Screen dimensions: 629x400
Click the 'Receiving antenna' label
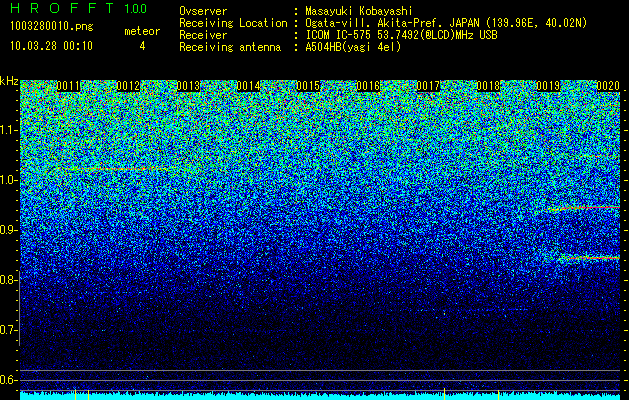pyautogui.click(x=230, y=47)
